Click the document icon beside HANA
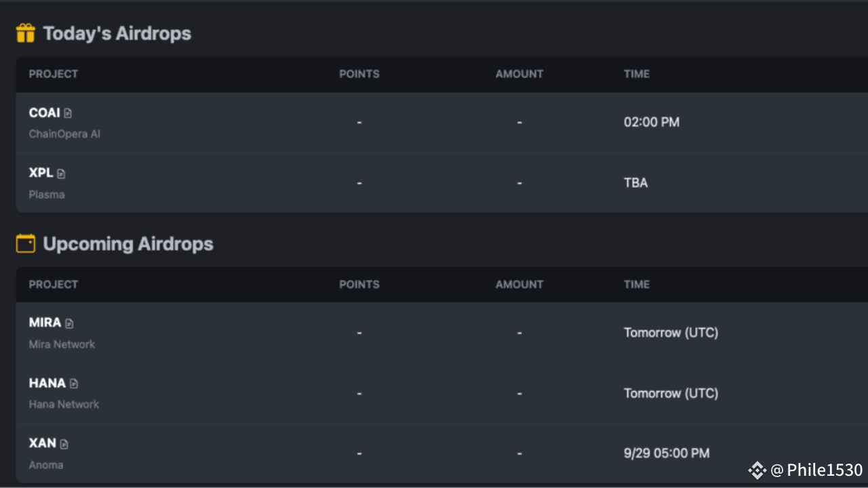The width and height of the screenshot is (868, 488). point(74,384)
